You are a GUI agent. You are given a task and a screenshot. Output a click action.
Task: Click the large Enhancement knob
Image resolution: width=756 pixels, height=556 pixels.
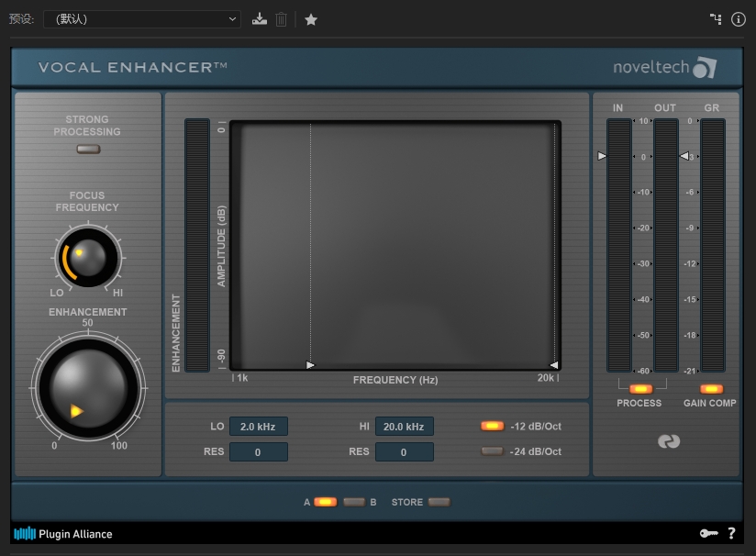(x=88, y=388)
